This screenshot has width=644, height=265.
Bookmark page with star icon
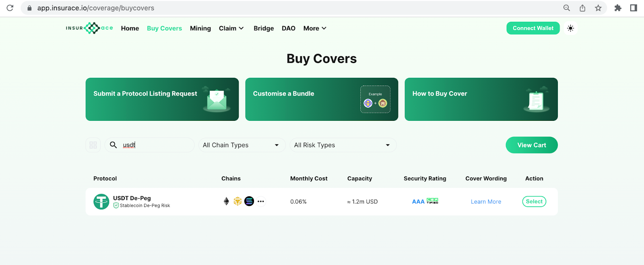pyautogui.click(x=598, y=8)
